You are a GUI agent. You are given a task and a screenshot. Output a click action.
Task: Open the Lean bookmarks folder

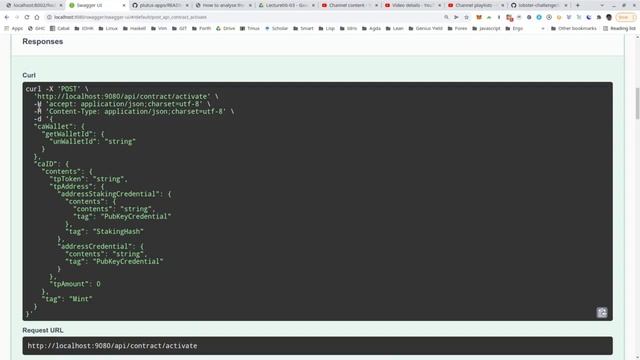pyautogui.click(x=395, y=29)
